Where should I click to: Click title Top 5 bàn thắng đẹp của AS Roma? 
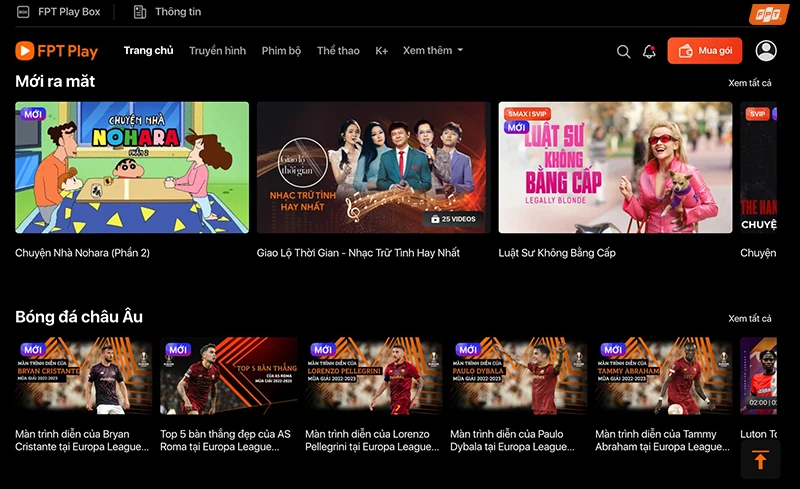tap(225, 440)
